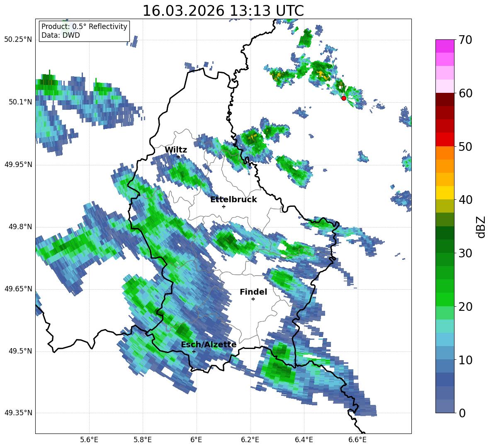Click the 49.95°N latitude tick label
491x448 pixels.
click(18, 165)
